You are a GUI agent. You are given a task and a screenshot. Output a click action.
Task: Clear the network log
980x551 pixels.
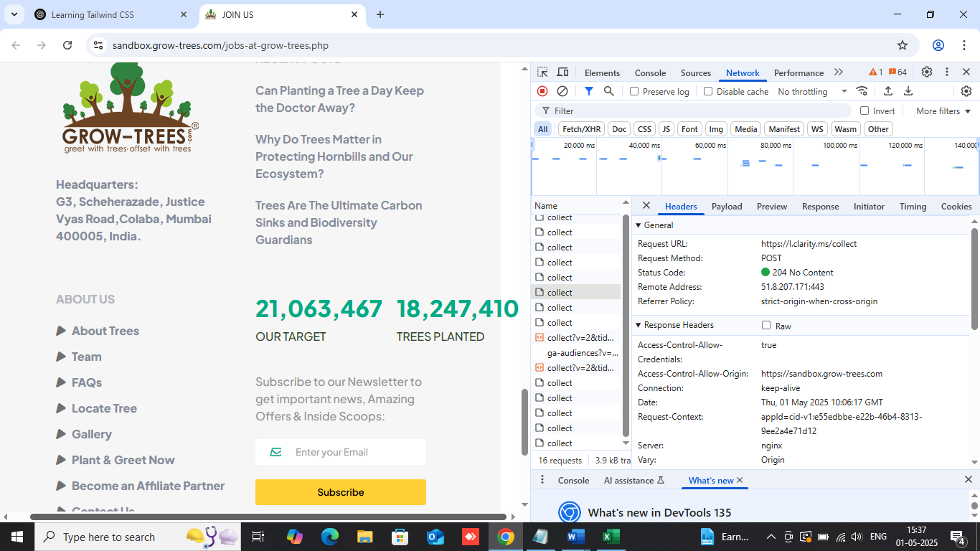(x=562, y=91)
